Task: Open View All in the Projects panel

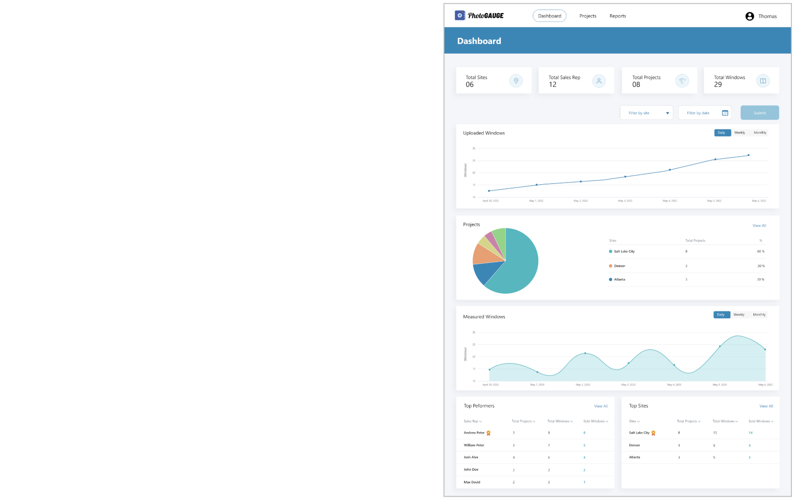Action: coord(759,225)
